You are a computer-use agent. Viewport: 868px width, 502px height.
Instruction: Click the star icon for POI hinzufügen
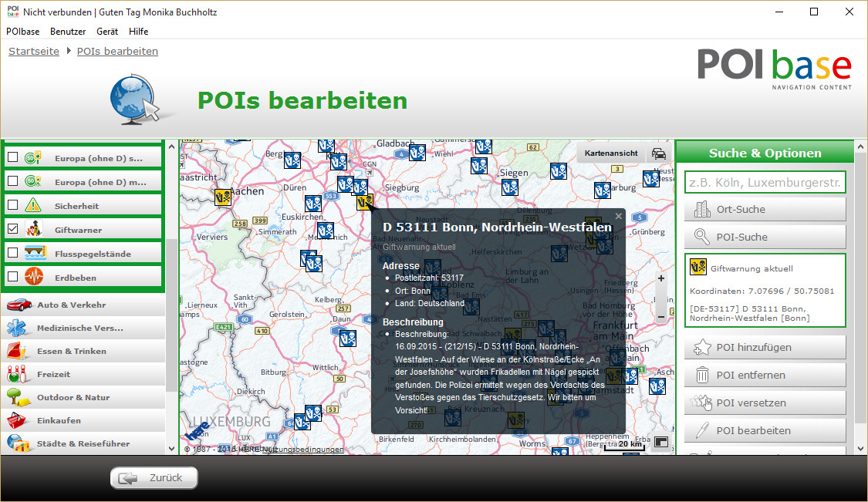702,348
